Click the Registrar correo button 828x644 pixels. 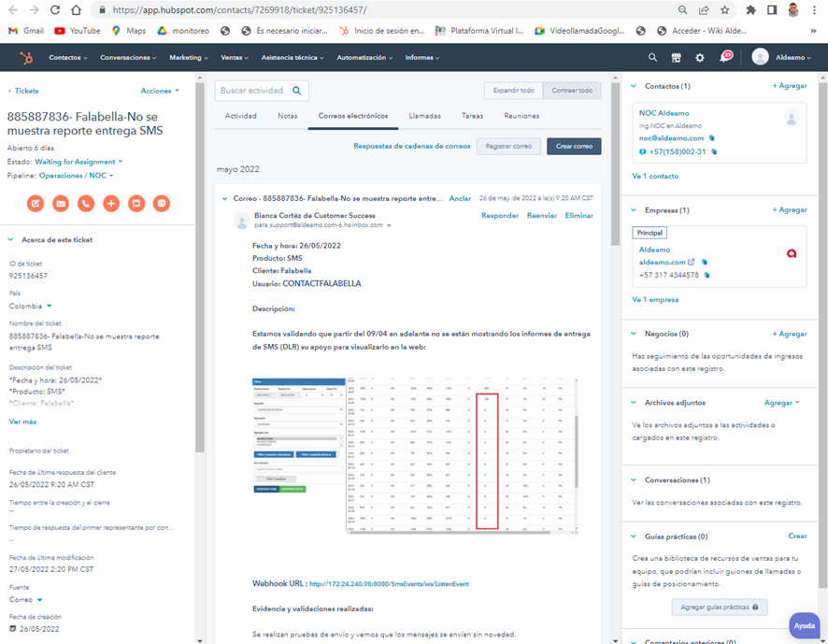508,147
